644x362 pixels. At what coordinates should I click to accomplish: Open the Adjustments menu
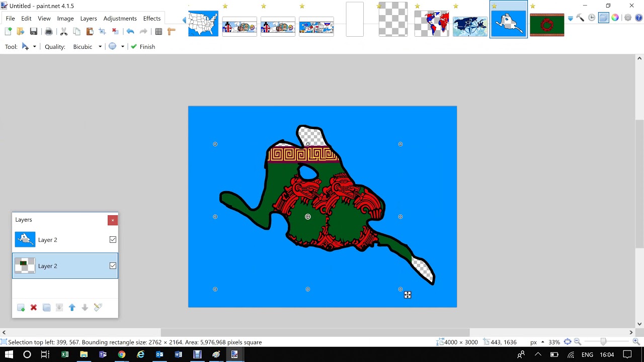[120, 19]
